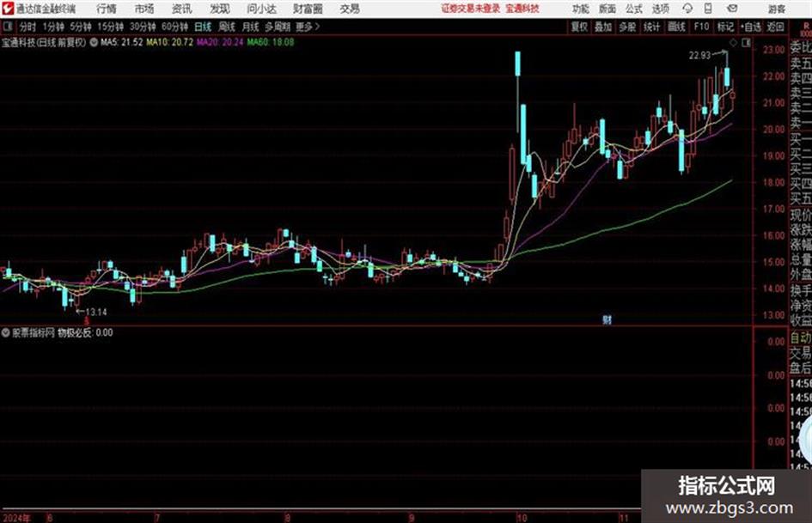Image resolution: width=812 pixels, height=523 pixels.
Task: Click the red 宝通科技 stock name in title bar
Action: (522, 9)
